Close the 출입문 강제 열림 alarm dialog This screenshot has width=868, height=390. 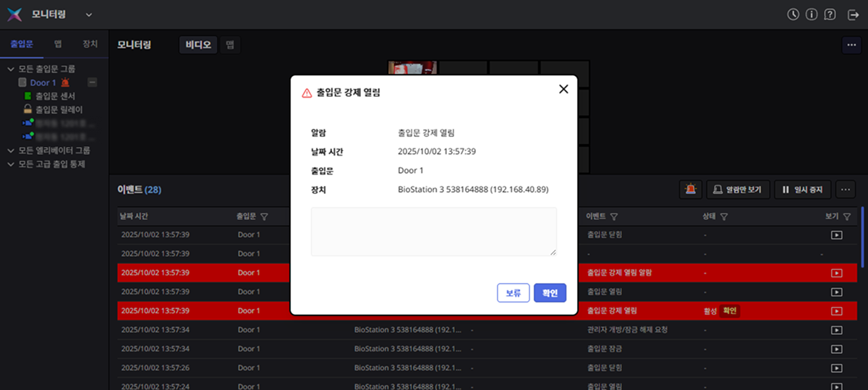point(563,89)
